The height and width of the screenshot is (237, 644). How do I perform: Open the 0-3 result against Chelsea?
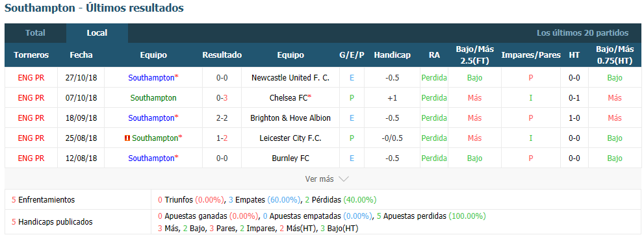(222, 98)
